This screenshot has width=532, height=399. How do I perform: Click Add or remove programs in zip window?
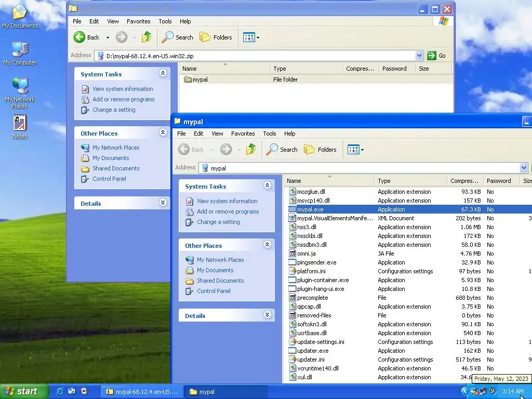123,99
